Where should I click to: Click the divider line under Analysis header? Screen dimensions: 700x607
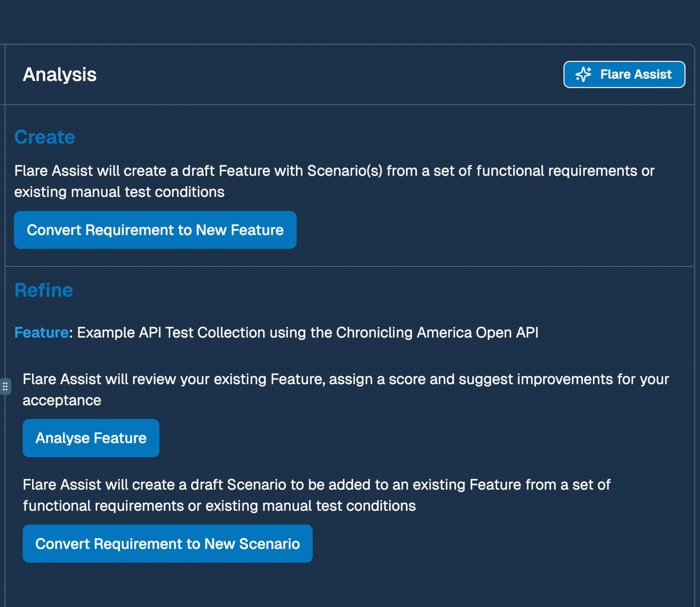[349, 105]
